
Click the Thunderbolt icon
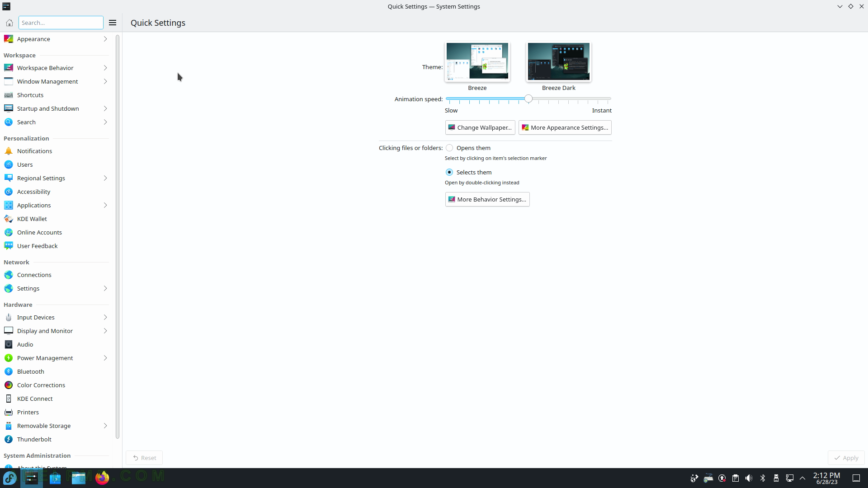click(x=9, y=439)
